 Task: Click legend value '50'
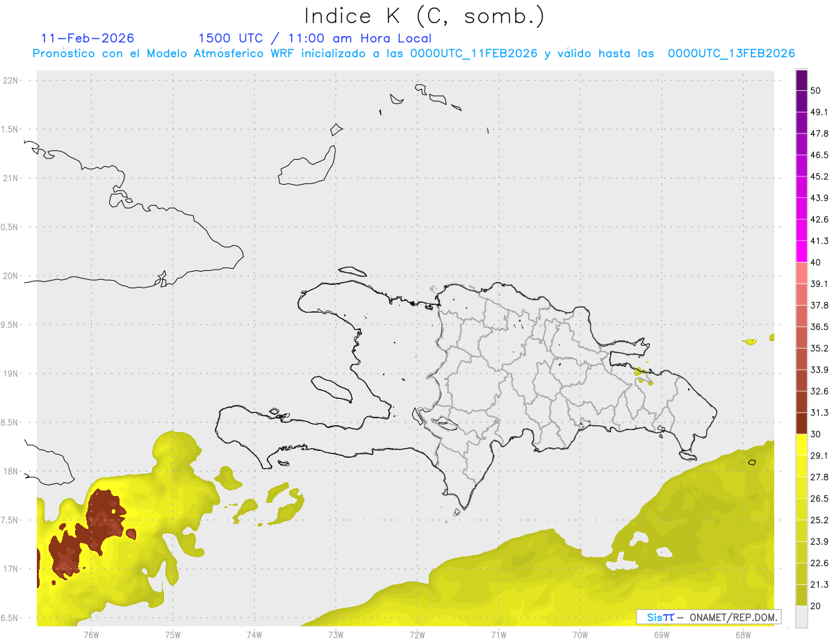(817, 91)
